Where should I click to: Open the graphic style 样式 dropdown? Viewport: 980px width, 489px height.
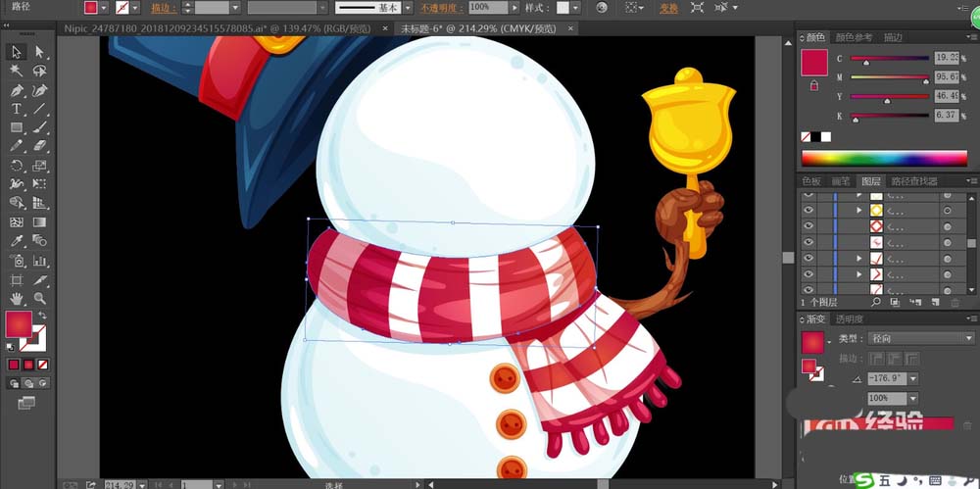tap(575, 8)
